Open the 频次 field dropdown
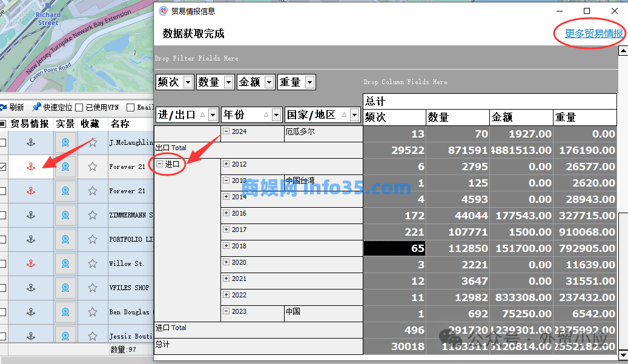Image resolution: width=628 pixels, height=364 pixels. click(188, 82)
